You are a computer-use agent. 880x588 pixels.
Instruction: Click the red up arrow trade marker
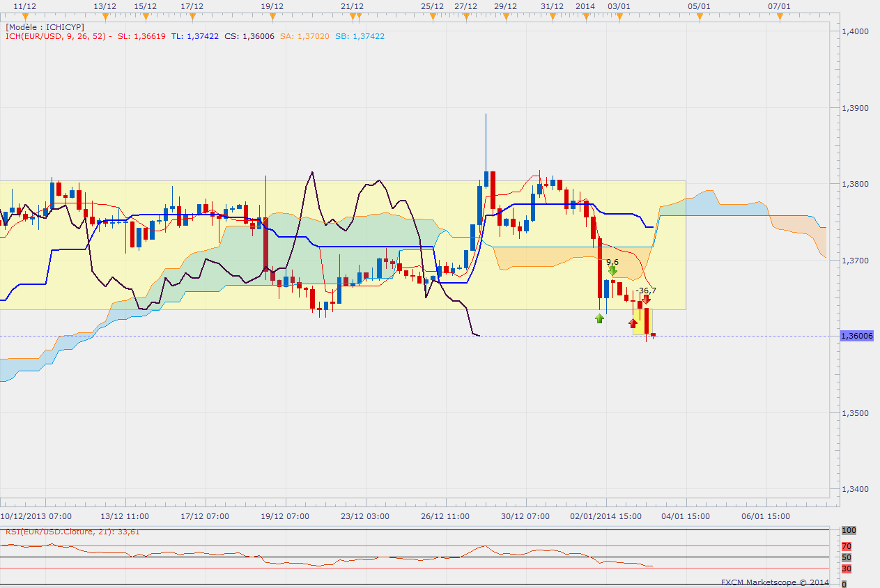pos(633,323)
